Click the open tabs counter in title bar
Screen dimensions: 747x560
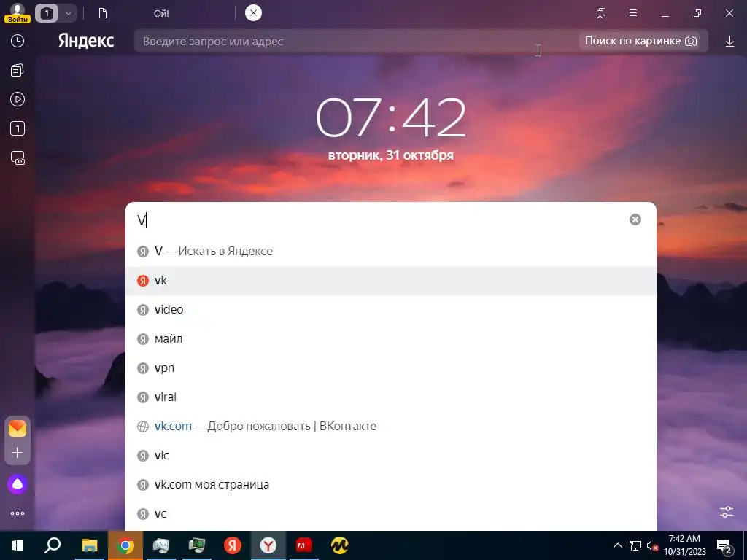tap(47, 13)
